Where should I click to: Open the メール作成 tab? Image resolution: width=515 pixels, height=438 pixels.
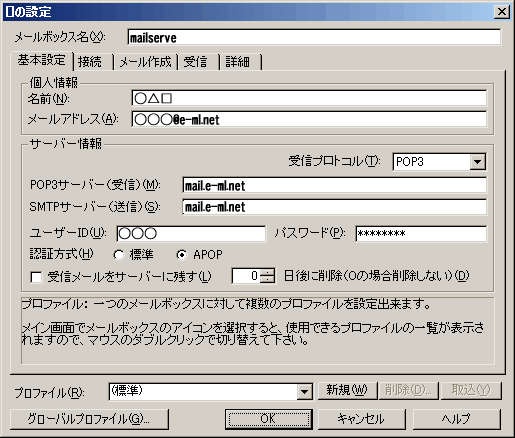click(x=145, y=62)
